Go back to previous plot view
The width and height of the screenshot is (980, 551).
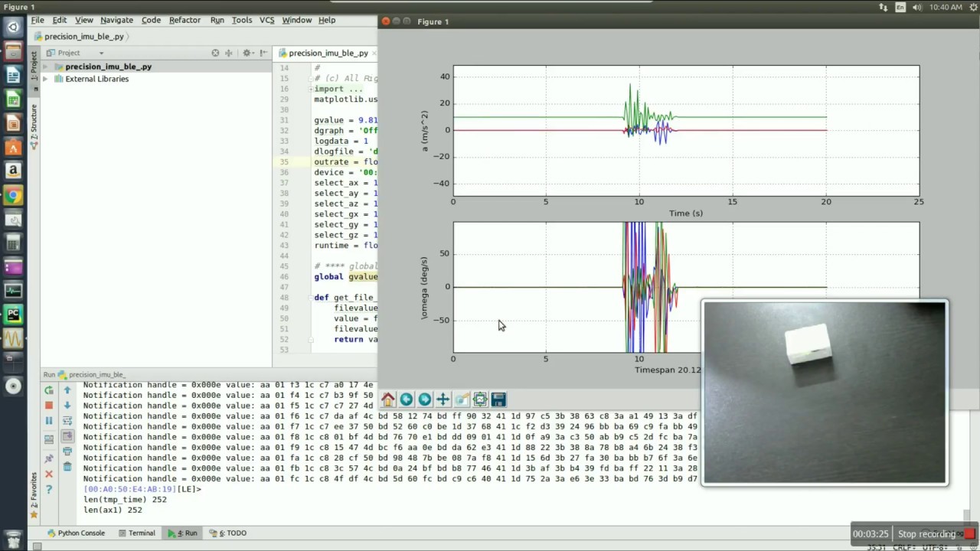pos(407,399)
